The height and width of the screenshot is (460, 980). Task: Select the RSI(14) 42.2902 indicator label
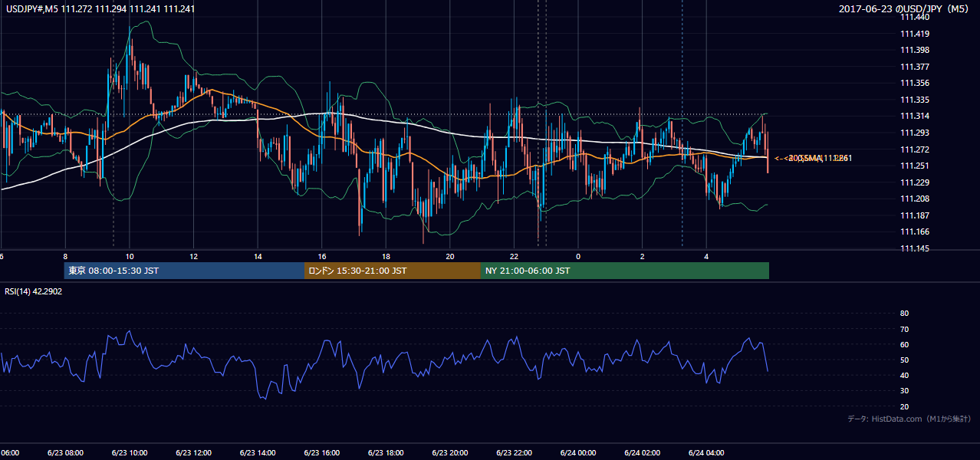coord(34,291)
